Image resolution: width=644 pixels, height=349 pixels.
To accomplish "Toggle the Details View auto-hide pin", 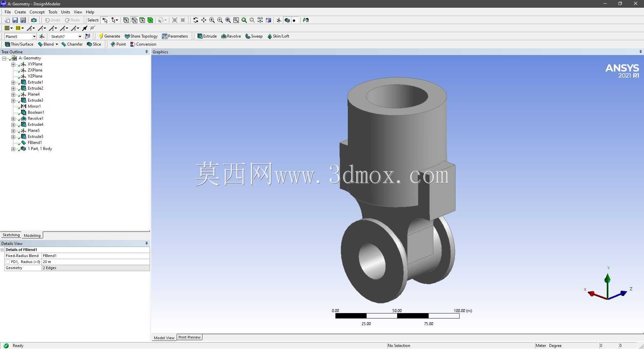I will 146,243.
